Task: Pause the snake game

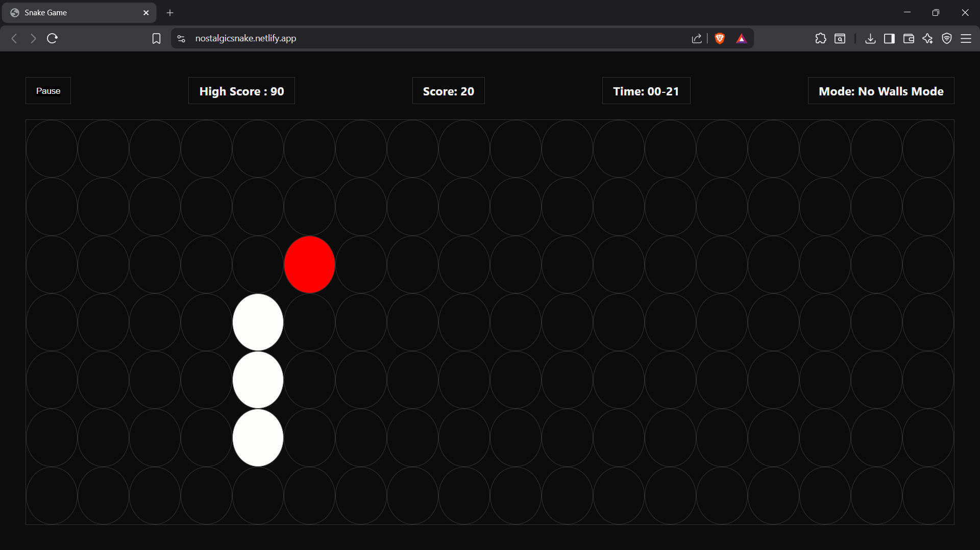Action: tap(48, 90)
